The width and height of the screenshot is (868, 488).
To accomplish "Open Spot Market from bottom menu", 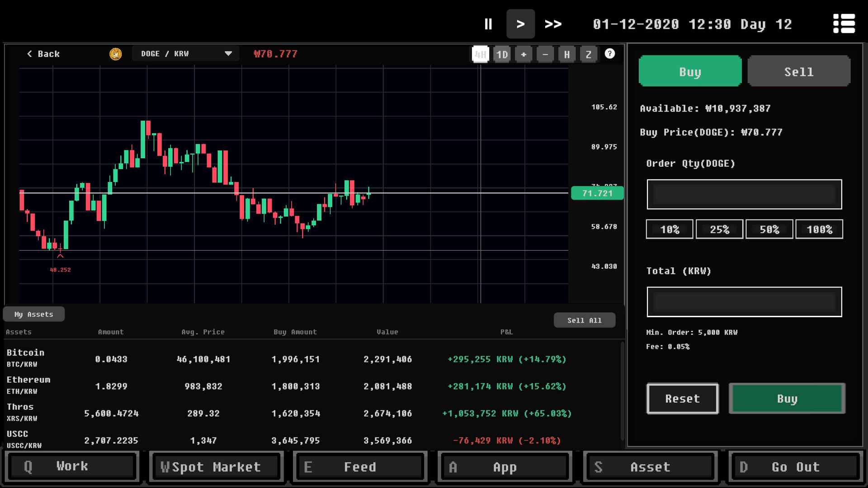I will click(216, 467).
